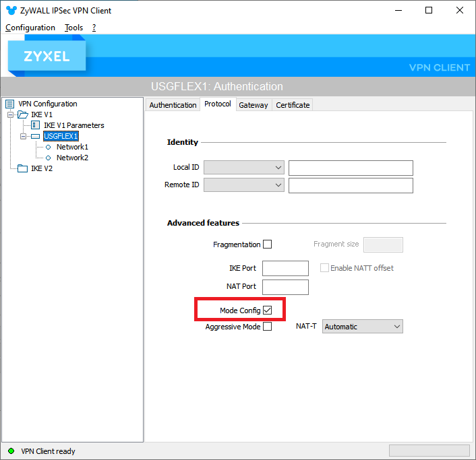Click the IKE V1 Parameters icon
Viewport: 476px width, 460px height.
tap(35, 125)
